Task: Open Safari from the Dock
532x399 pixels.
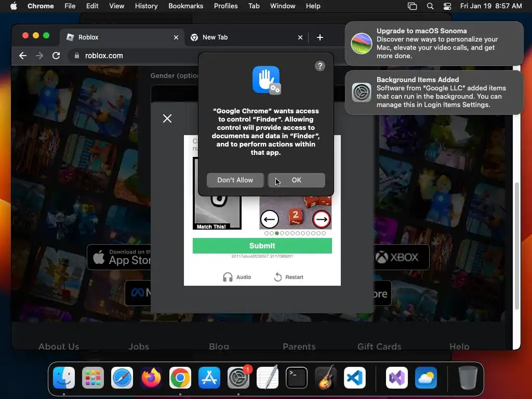Action: (122, 378)
